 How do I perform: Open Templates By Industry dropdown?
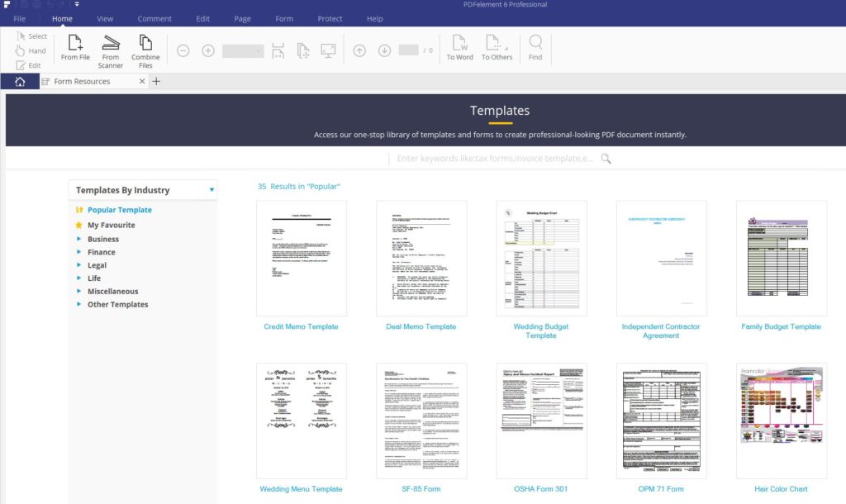[143, 190]
